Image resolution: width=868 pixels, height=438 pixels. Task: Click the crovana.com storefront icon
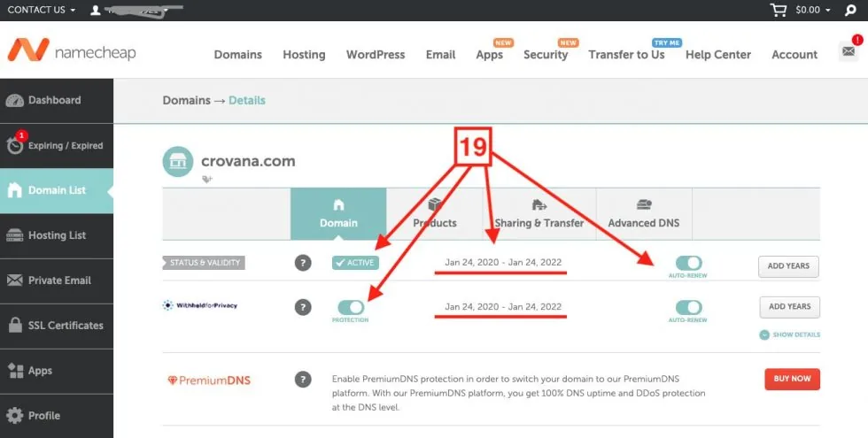click(178, 161)
